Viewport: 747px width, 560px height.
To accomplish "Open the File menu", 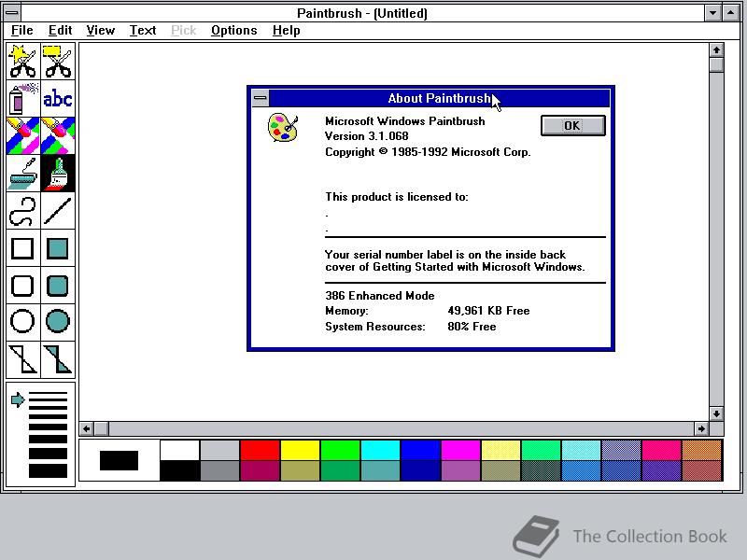I will point(21,31).
